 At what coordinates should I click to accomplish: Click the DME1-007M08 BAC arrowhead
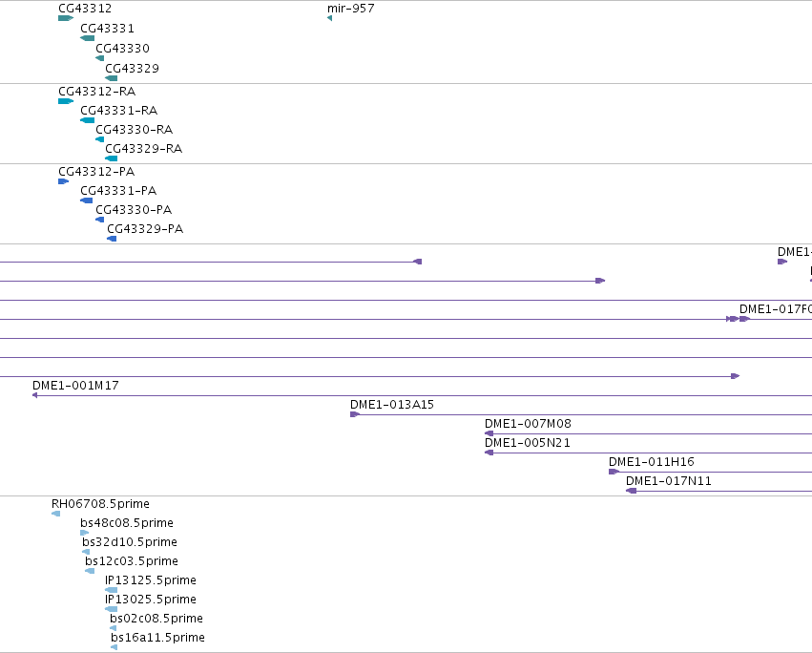coord(489,433)
